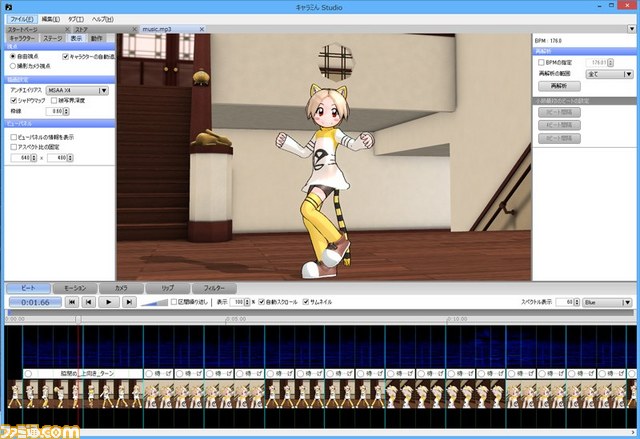Screen dimensions: 640x439
Task: Click the first character thumbnail in the timeline
Action: [x=15, y=394]
